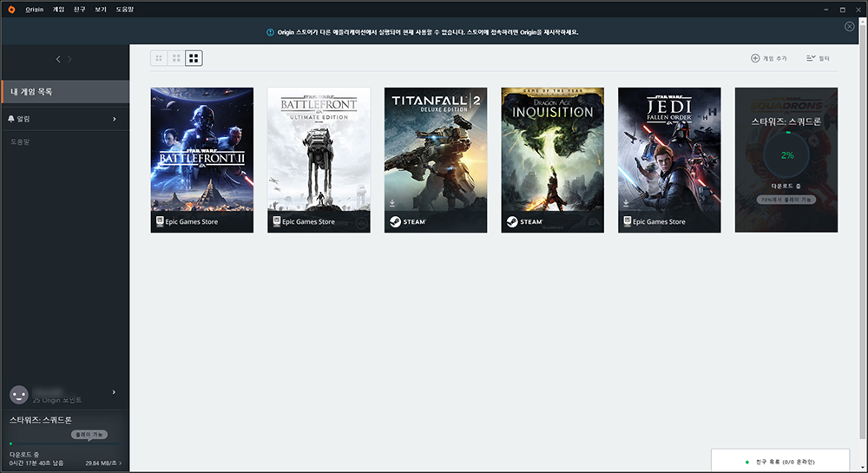Open the Dragon Age Inquisition tile

[552, 160]
